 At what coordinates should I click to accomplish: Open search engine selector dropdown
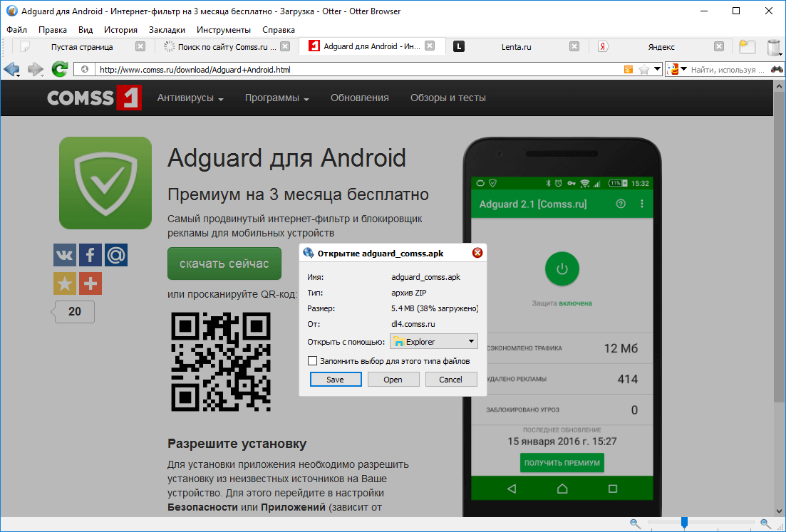(x=676, y=69)
